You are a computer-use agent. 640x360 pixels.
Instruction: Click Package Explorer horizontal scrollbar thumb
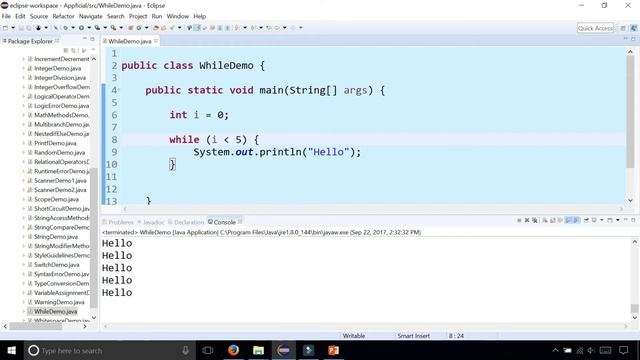[x=36, y=327]
